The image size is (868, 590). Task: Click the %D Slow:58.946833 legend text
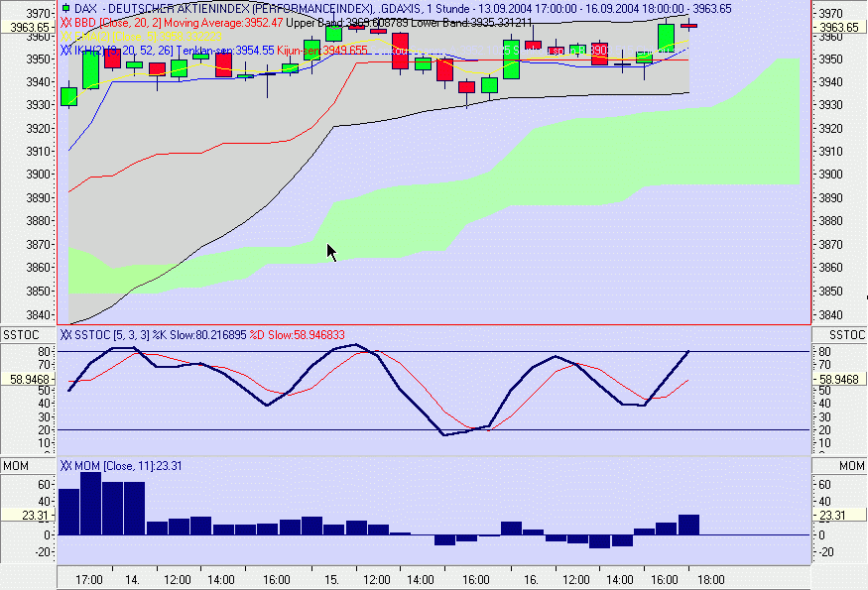click(x=297, y=335)
